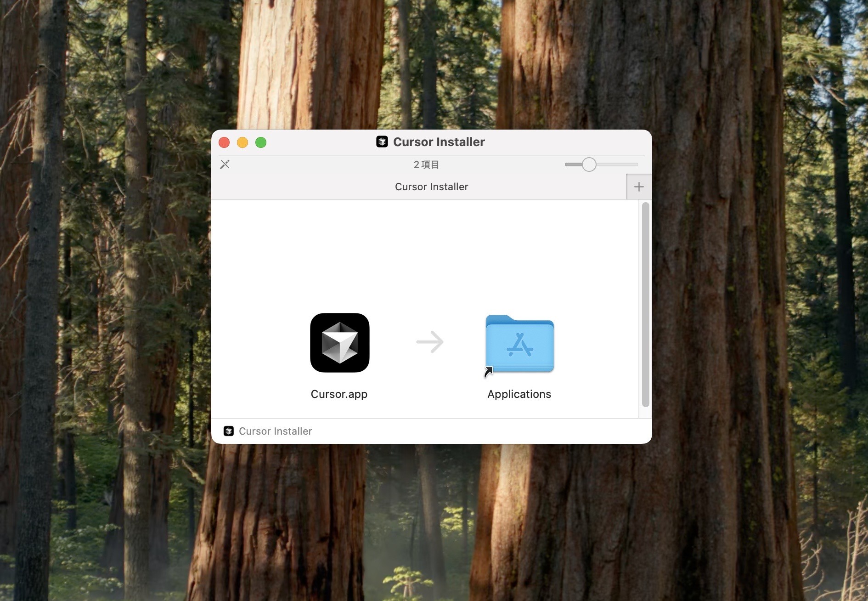Adjust the icon size slider knob

(x=589, y=164)
